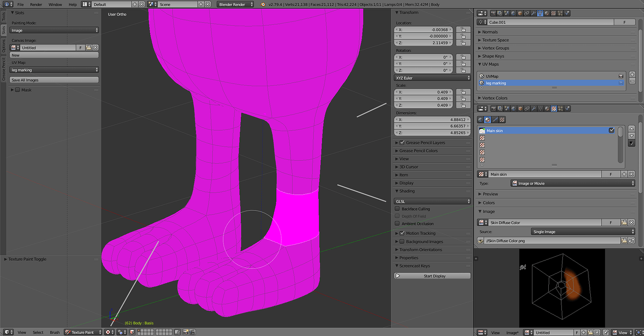Disable Motion Tracking checkbox

click(x=402, y=233)
